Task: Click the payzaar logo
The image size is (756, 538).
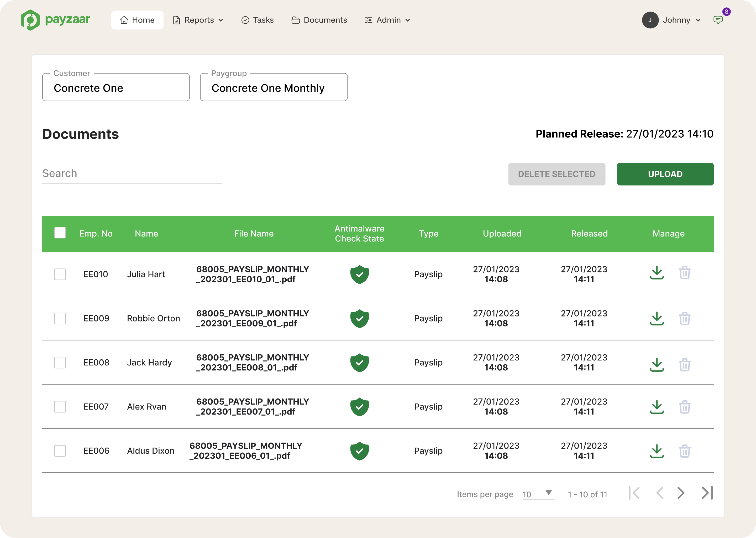Action: coord(55,20)
